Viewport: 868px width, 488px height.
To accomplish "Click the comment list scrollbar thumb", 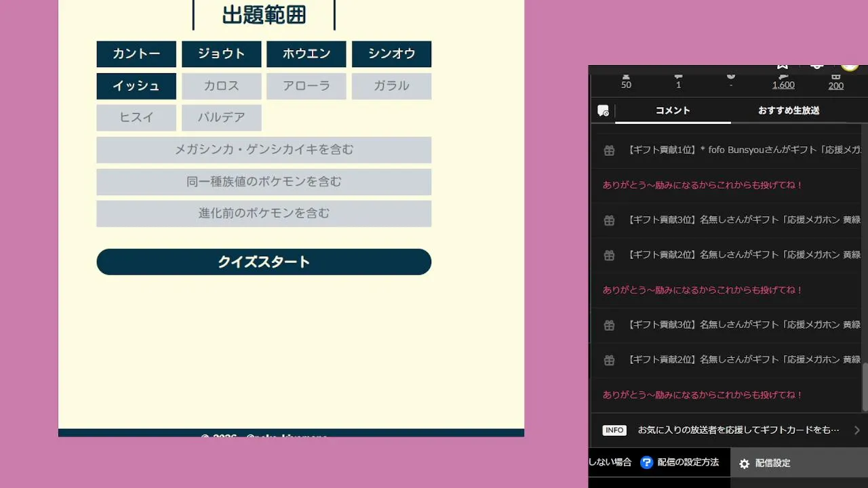I will pos(865,386).
